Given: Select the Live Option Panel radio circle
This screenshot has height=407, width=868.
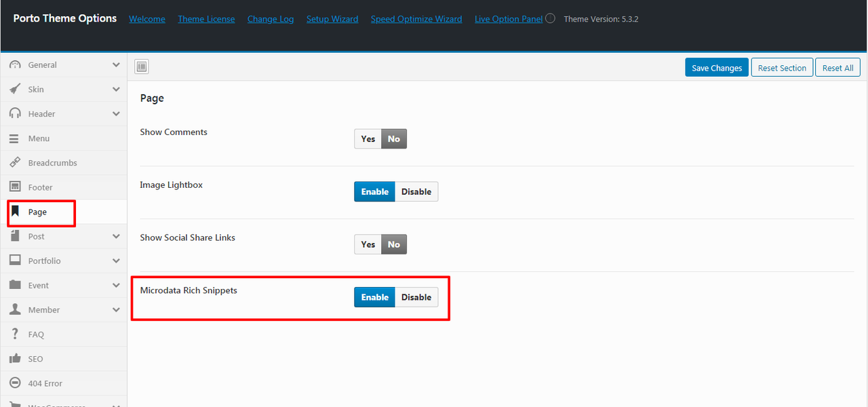Looking at the screenshot, I should click(550, 18).
